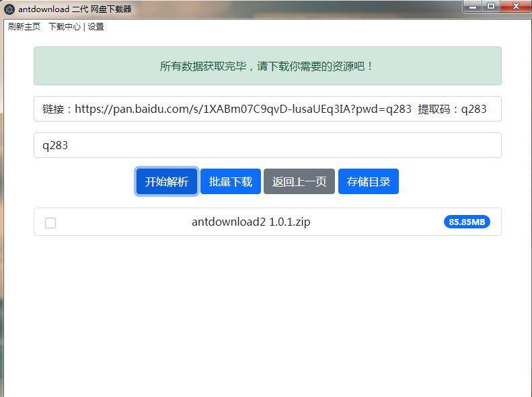532x397 pixels.
Task: Tick the checkbox for antdownload2 1.0.1.zip
Action: click(50, 223)
